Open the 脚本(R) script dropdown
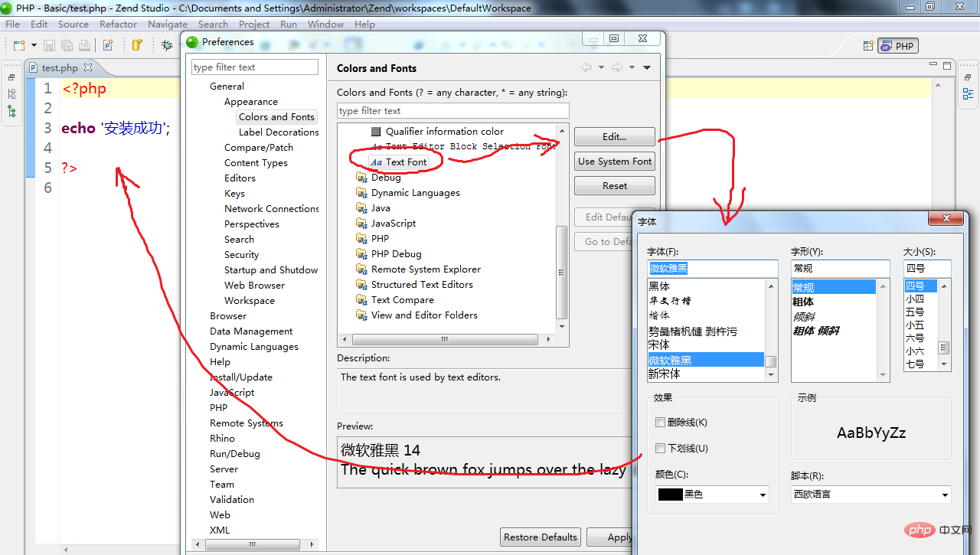The height and width of the screenshot is (555, 980). 871,495
